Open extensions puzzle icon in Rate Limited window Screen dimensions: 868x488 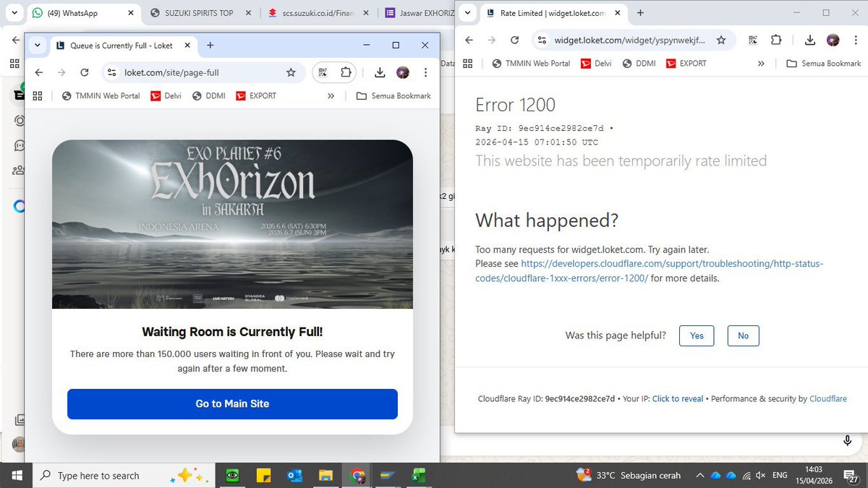pos(775,40)
